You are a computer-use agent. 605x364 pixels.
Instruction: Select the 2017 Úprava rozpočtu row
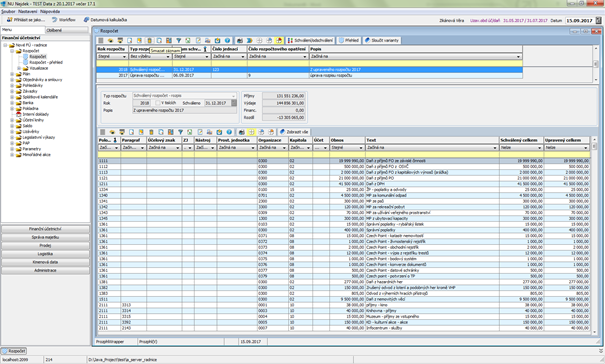(309, 76)
